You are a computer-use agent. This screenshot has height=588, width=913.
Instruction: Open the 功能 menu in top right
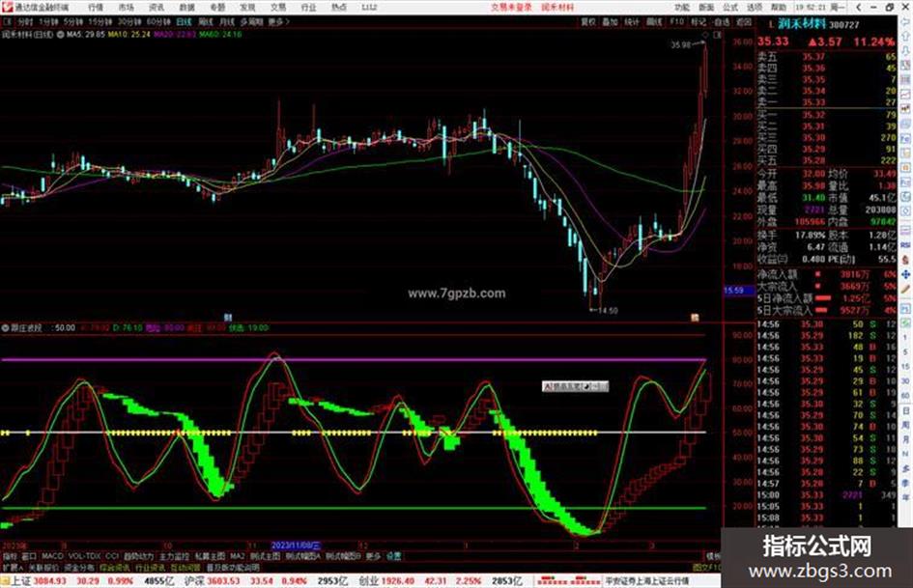pyautogui.click(x=682, y=7)
